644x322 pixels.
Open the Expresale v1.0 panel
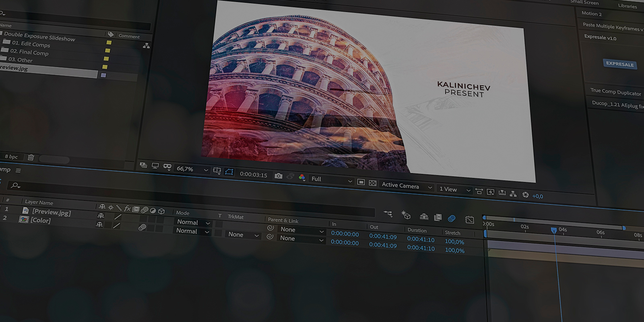pyautogui.click(x=600, y=37)
